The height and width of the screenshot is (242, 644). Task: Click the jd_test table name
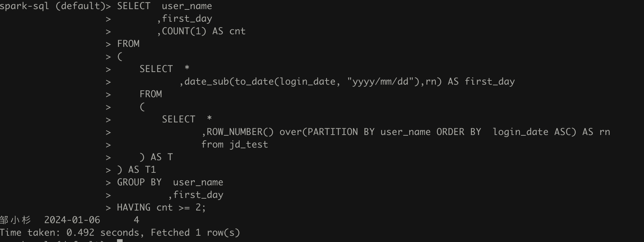tap(248, 145)
